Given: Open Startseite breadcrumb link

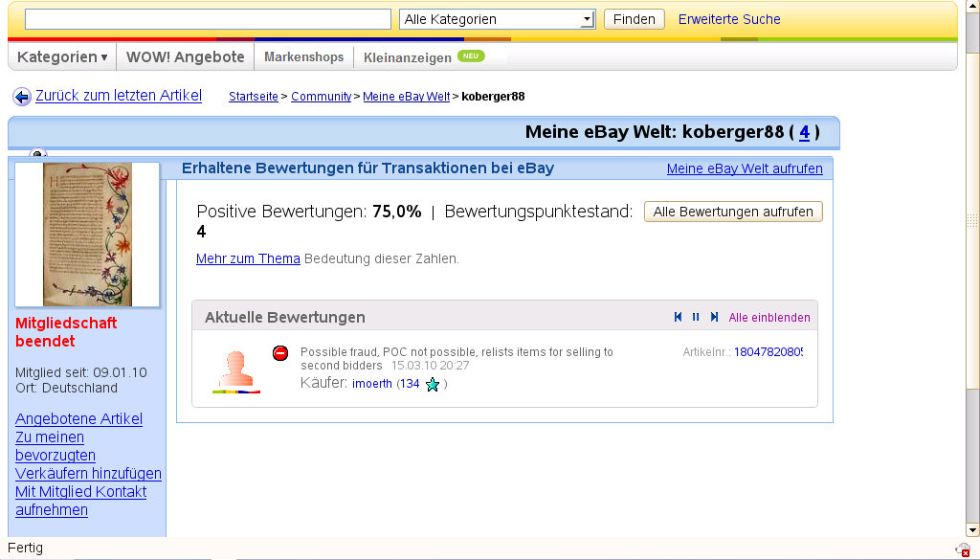Looking at the screenshot, I should (253, 97).
